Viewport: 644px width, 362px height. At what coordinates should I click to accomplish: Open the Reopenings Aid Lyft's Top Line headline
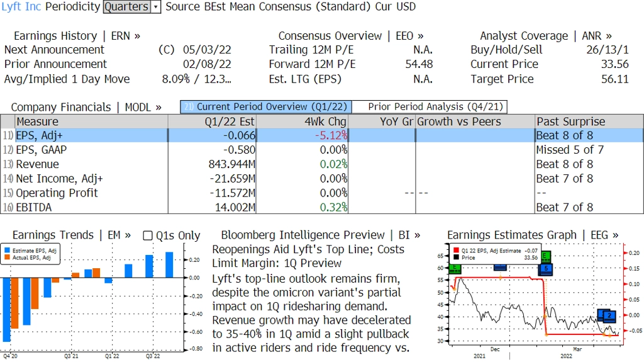pos(308,256)
